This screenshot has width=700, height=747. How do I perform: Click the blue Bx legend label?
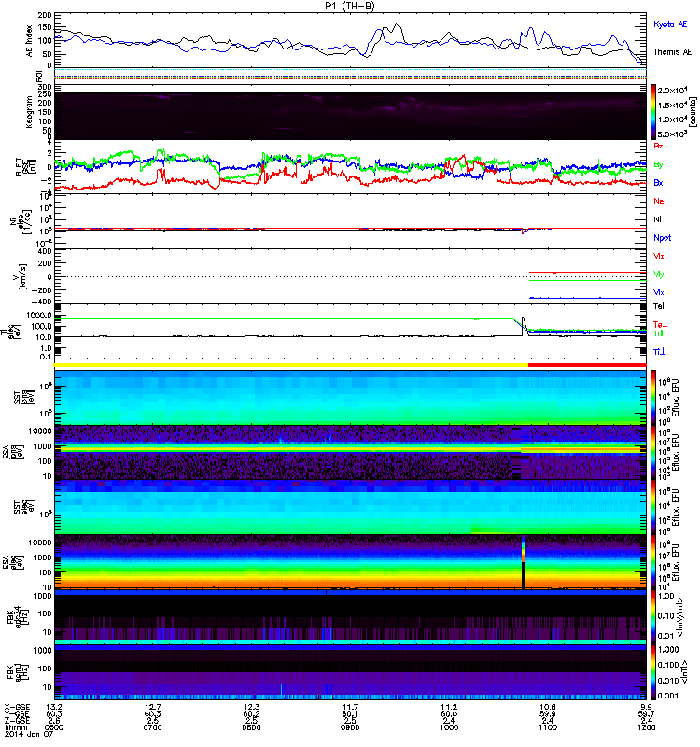(658, 183)
